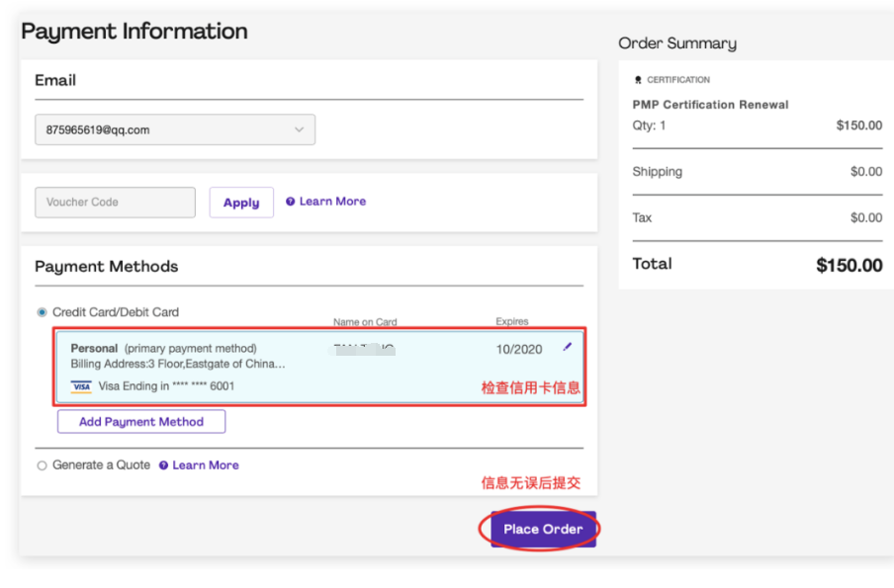This screenshot has height=588, width=894.
Task: Click the Add Payment Method button
Action: click(x=141, y=422)
